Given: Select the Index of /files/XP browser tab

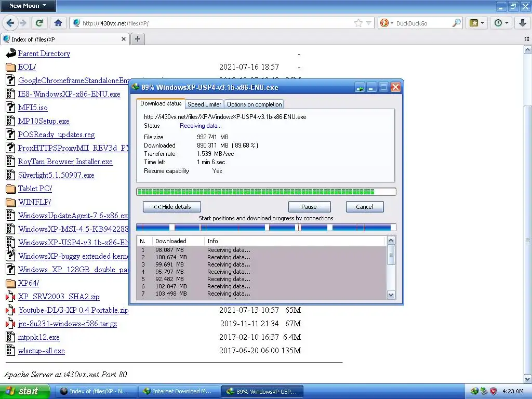Looking at the screenshot, I should click(x=65, y=39).
